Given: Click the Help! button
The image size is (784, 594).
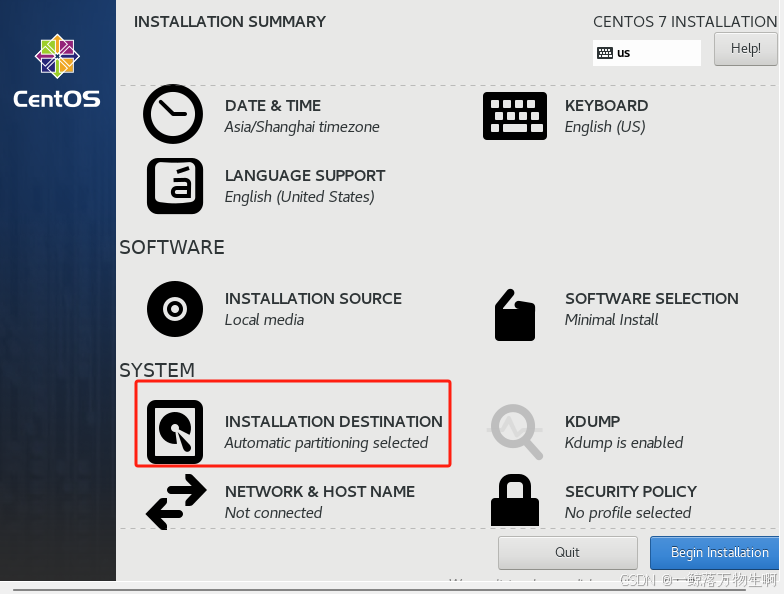Looking at the screenshot, I should coord(746,48).
